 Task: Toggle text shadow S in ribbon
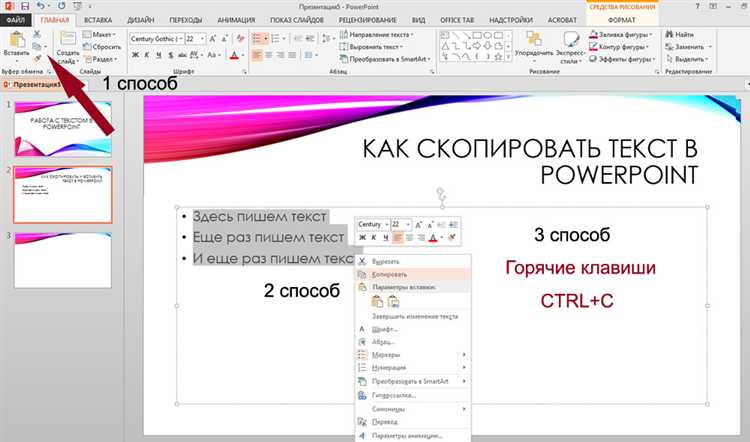point(170,55)
